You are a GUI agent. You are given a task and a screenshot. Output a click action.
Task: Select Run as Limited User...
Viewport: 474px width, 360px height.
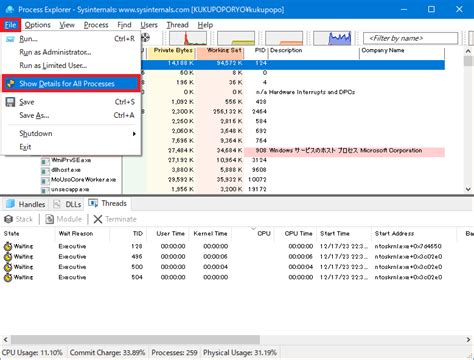tap(71, 66)
